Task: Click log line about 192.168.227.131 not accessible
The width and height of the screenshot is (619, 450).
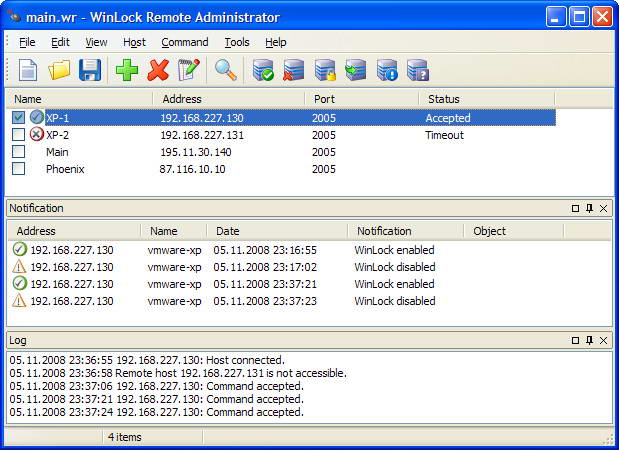Action: click(178, 373)
